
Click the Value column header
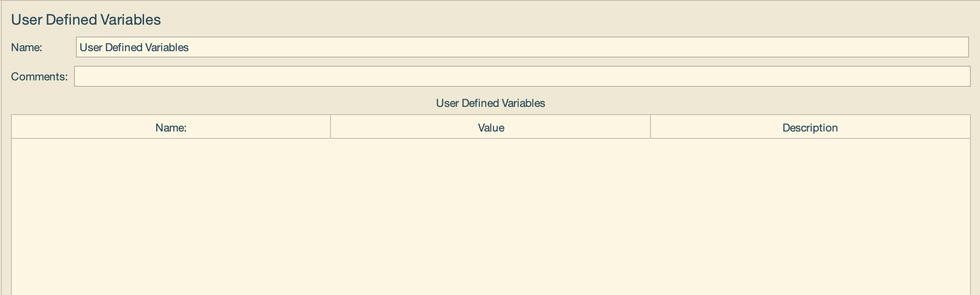pos(490,128)
